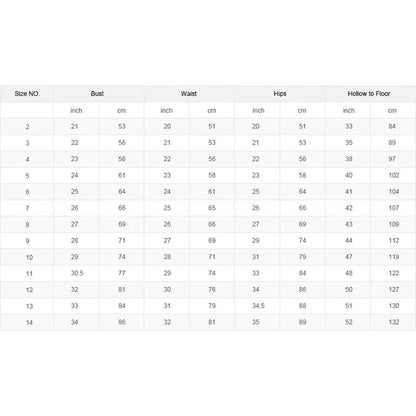Click the 34.5 hips inch cell
This screenshot has height=416, width=416.
(x=258, y=306)
